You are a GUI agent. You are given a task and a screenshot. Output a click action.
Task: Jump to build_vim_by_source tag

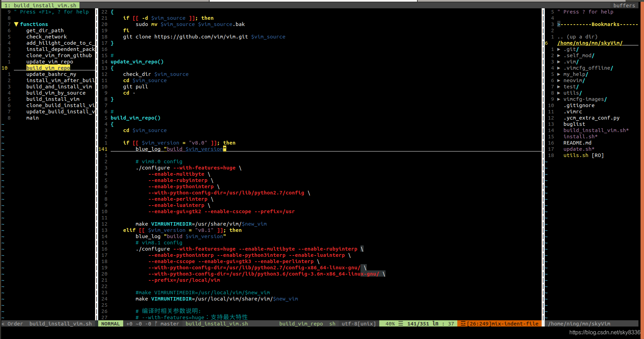coord(56,93)
